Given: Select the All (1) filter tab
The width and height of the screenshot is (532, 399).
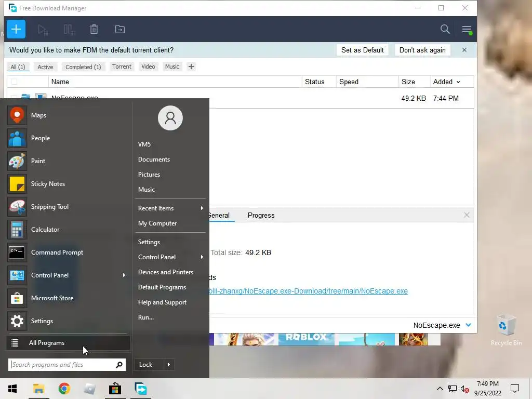Looking at the screenshot, I should click(x=18, y=67).
